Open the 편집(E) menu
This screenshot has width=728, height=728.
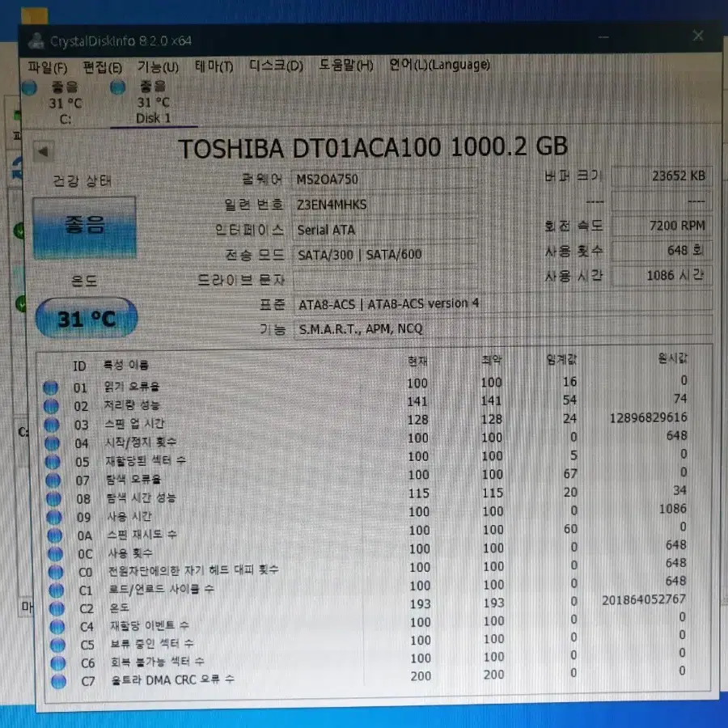click(102, 68)
